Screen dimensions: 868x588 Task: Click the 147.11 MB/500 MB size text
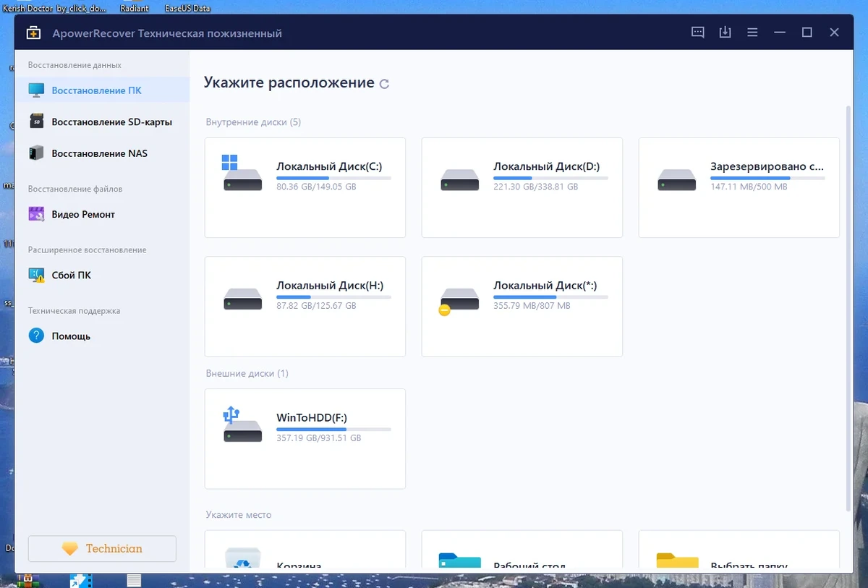pos(749,187)
